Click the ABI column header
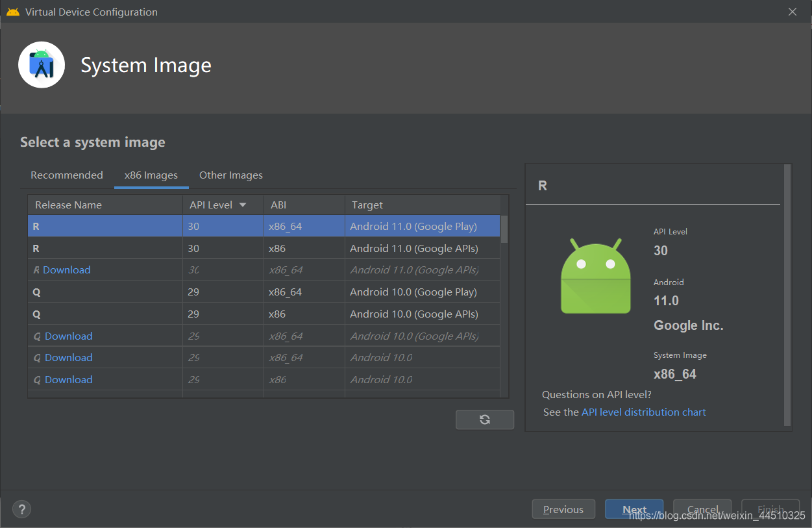 (x=304, y=205)
